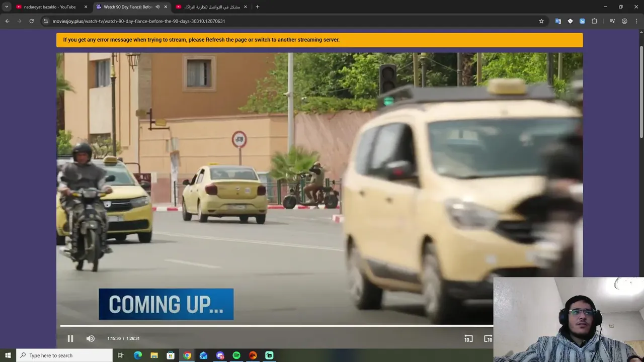The image size is (644, 362).
Task: Open the EA app from taskbar
Action: coord(253,355)
